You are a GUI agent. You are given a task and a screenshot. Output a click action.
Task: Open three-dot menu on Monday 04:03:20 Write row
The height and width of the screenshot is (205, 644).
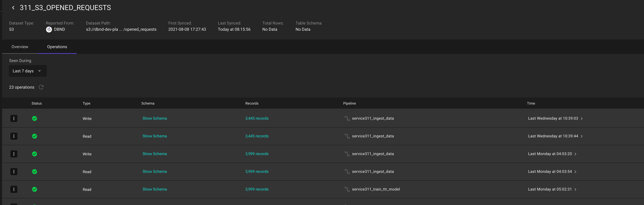click(x=14, y=154)
